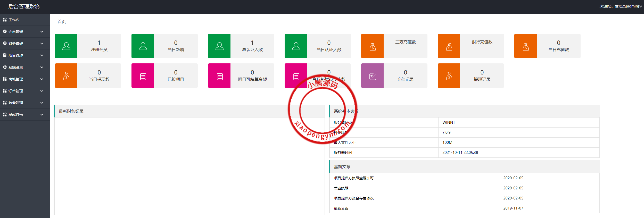
Task: Open the 项目提供方执照金融许可 article
Action: click(x=353, y=178)
